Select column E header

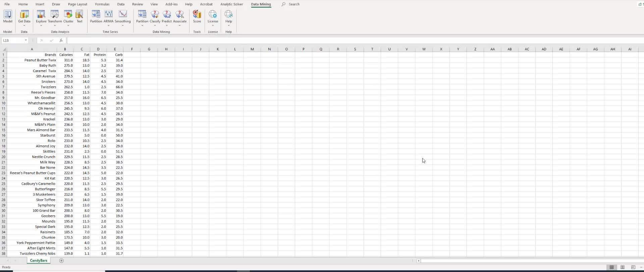[x=115, y=49]
